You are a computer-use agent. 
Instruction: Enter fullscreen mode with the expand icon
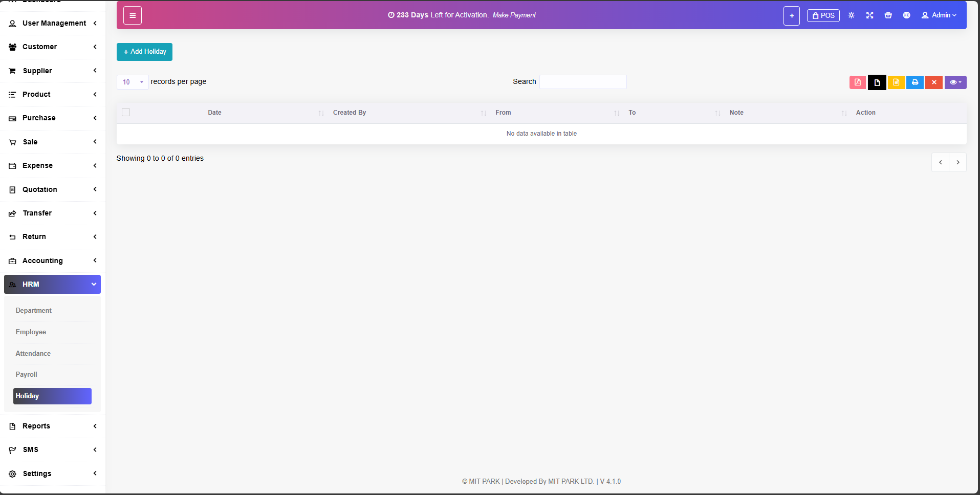pos(869,15)
